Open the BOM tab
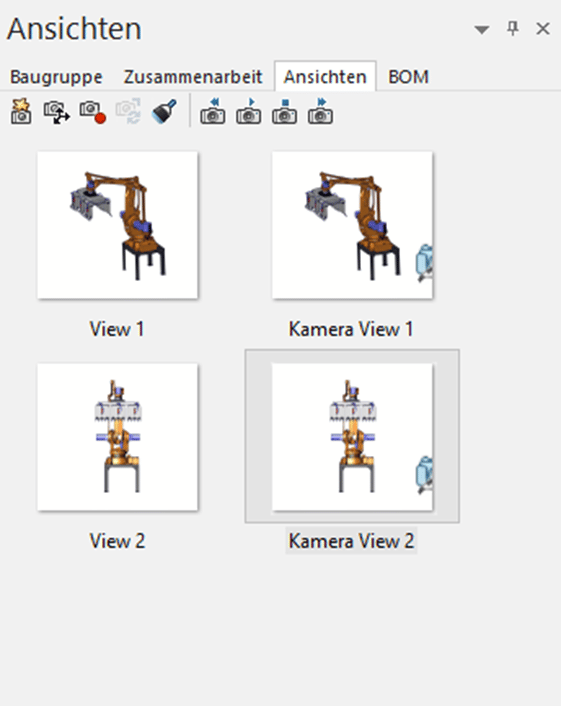This screenshot has width=561, height=706. click(408, 77)
